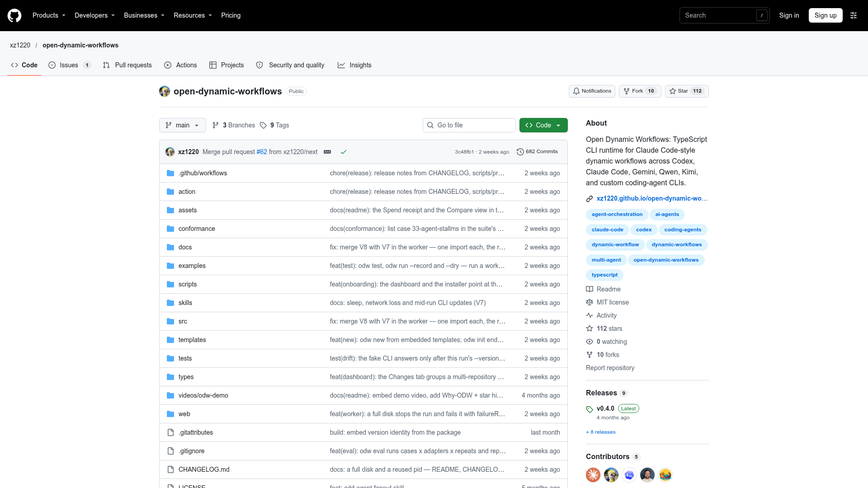Screen dimensions: 868x488
Task: Expand the Products menu
Action: pyautogui.click(x=49, y=15)
